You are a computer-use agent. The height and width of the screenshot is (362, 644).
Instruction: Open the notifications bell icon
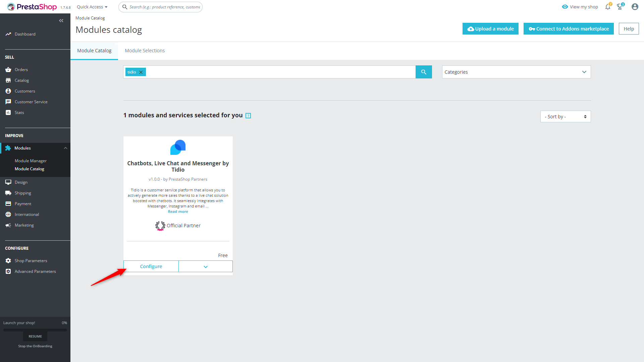(608, 7)
